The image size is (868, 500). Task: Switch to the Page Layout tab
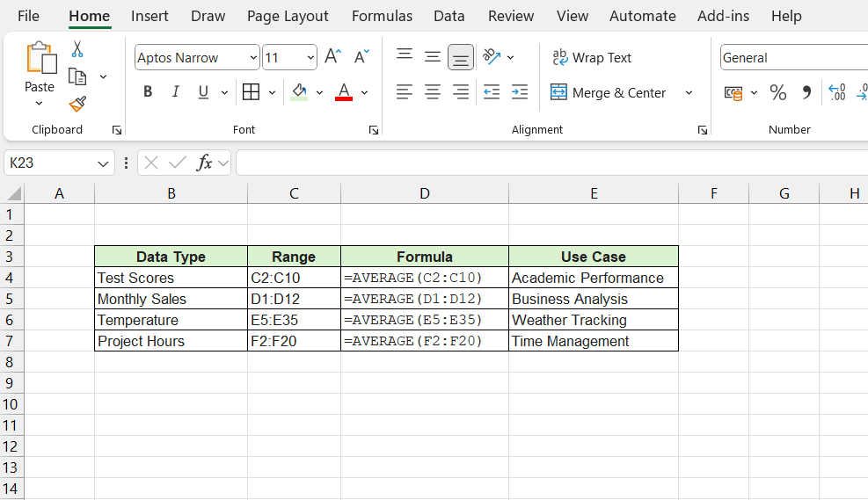(x=288, y=16)
